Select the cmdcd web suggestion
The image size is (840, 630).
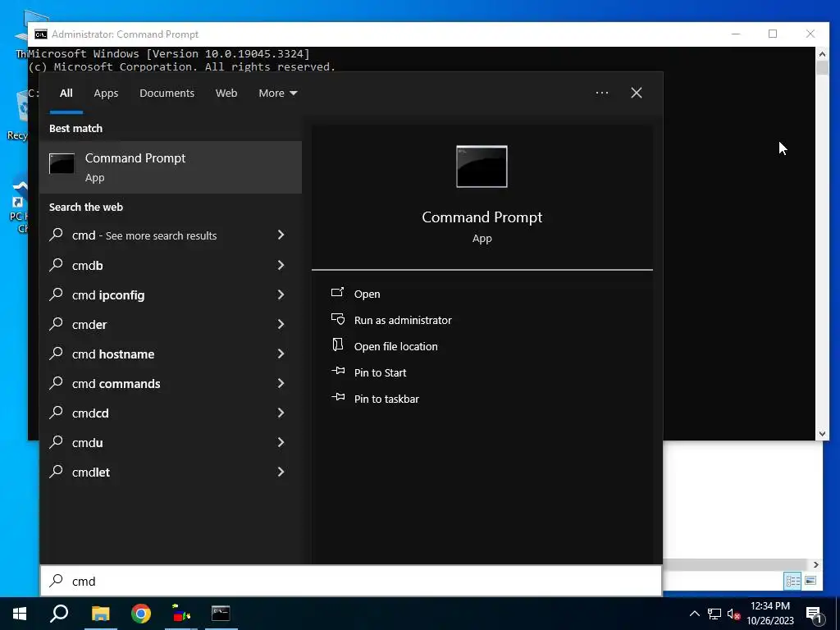coord(171,413)
